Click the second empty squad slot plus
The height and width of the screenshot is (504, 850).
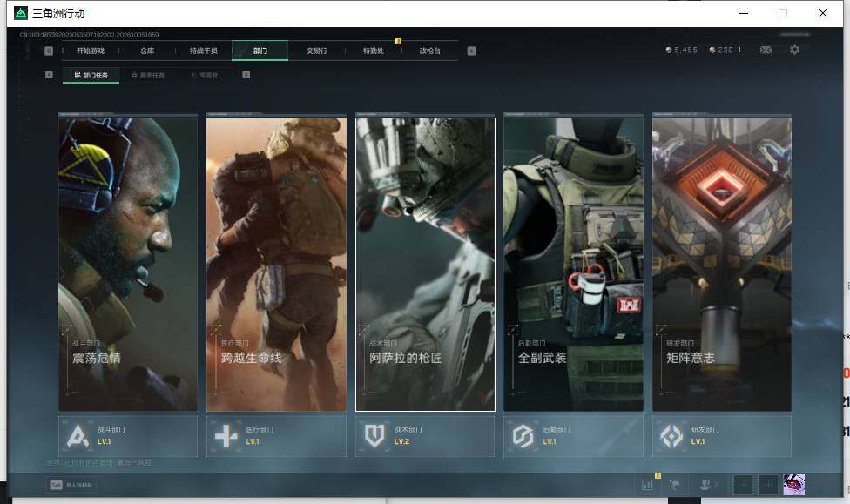click(768, 485)
